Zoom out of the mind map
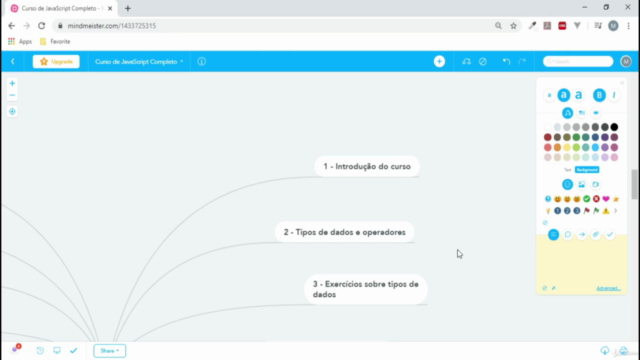The image size is (640, 360). [x=12, y=95]
